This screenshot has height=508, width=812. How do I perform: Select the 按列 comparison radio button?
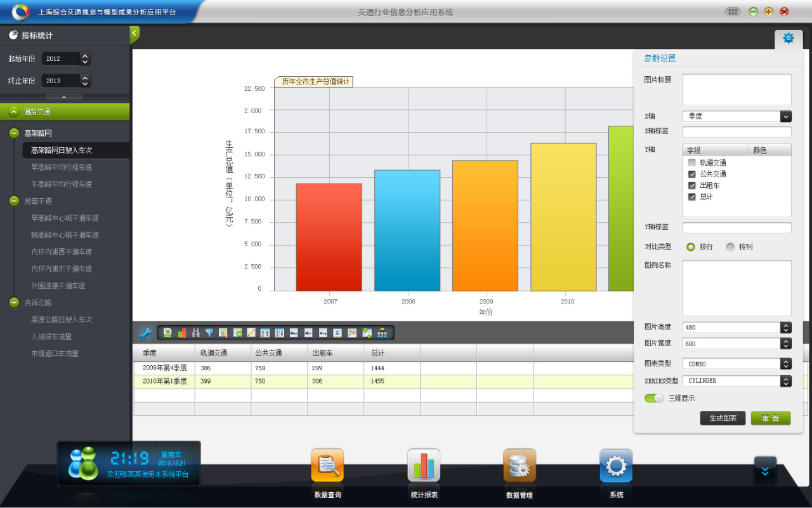click(730, 247)
